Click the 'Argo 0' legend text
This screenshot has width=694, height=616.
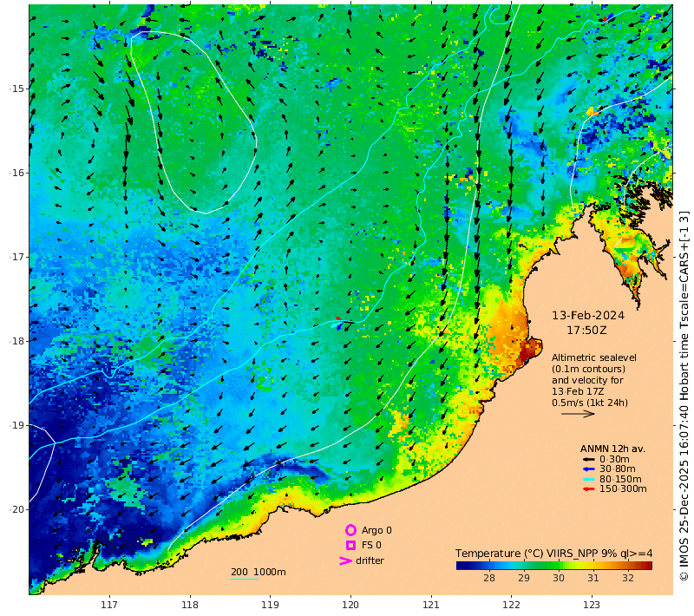pos(376,530)
